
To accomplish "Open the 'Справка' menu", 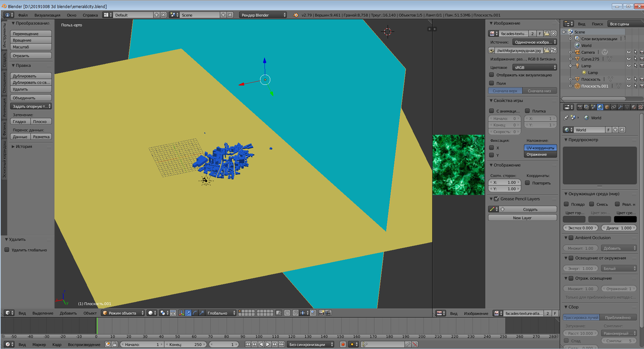I will point(90,15).
